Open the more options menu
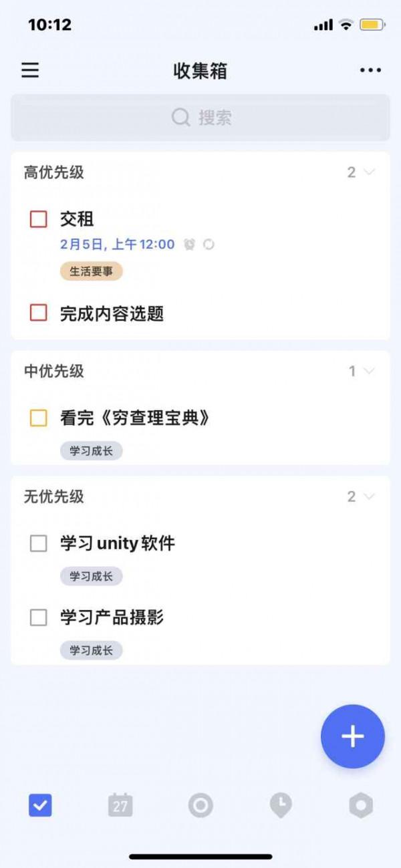Screen dimensions: 401x868 point(371,70)
